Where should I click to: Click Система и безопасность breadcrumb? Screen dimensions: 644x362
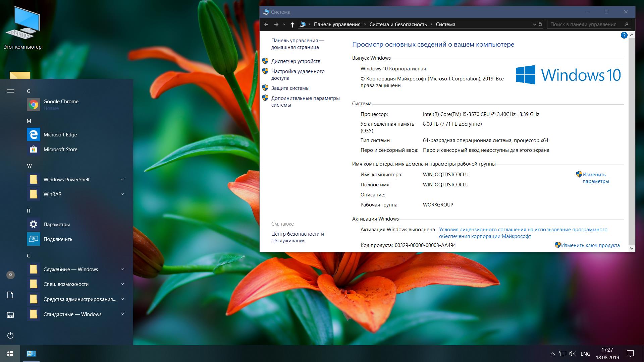coord(398,24)
